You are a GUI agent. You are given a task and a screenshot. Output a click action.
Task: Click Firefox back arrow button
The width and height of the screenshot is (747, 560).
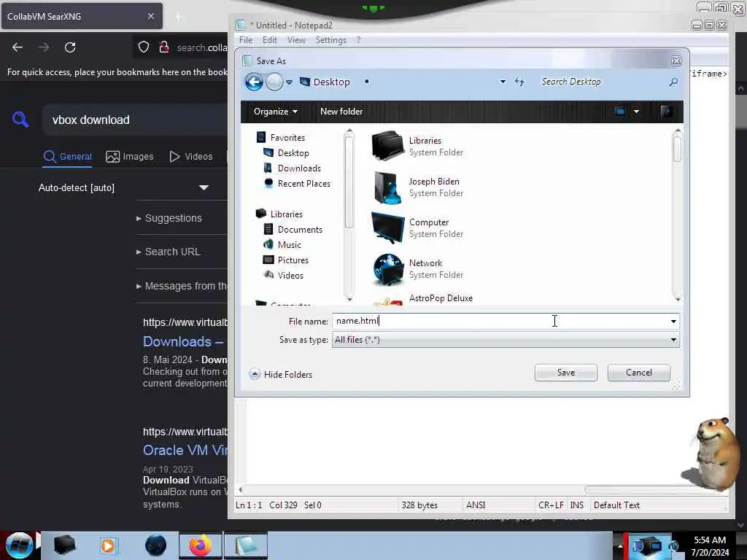pyautogui.click(x=18, y=47)
